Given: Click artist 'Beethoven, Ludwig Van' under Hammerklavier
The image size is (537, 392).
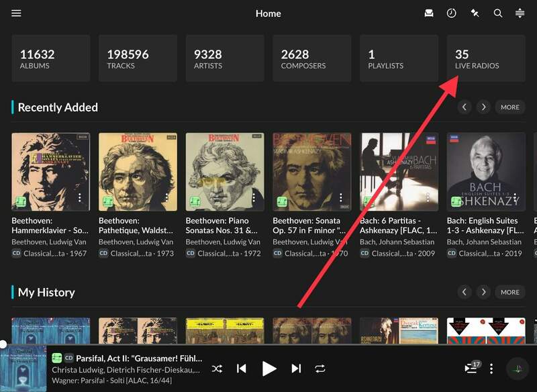Looking at the screenshot, I should (x=49, y=242).
